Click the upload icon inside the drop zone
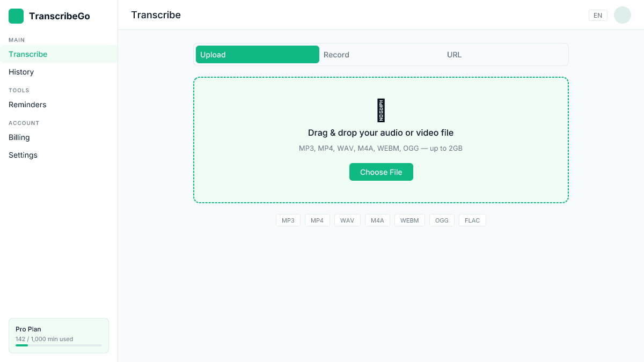644x362 pixels. click(381, 110)
